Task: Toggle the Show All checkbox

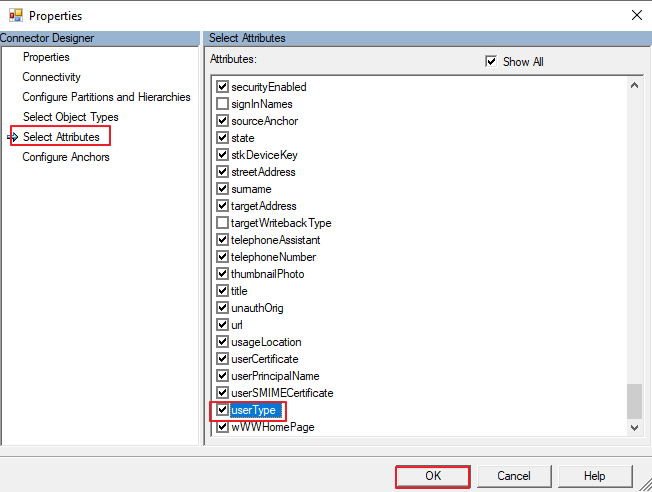Action: pyautogui.click(x=491, y=62)
